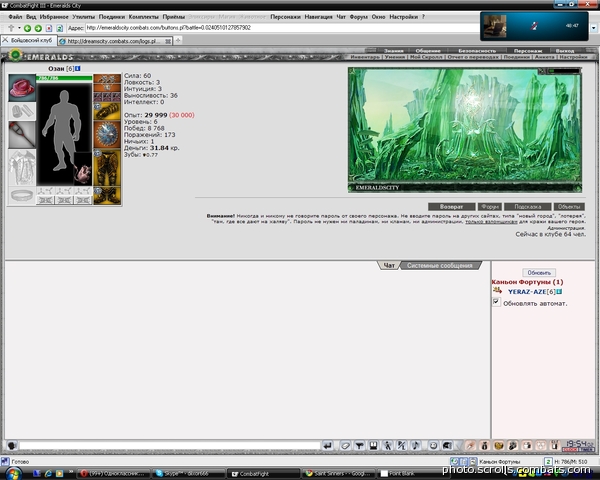
Task: Click the green back navigation arrow
Action: point(27,28)
